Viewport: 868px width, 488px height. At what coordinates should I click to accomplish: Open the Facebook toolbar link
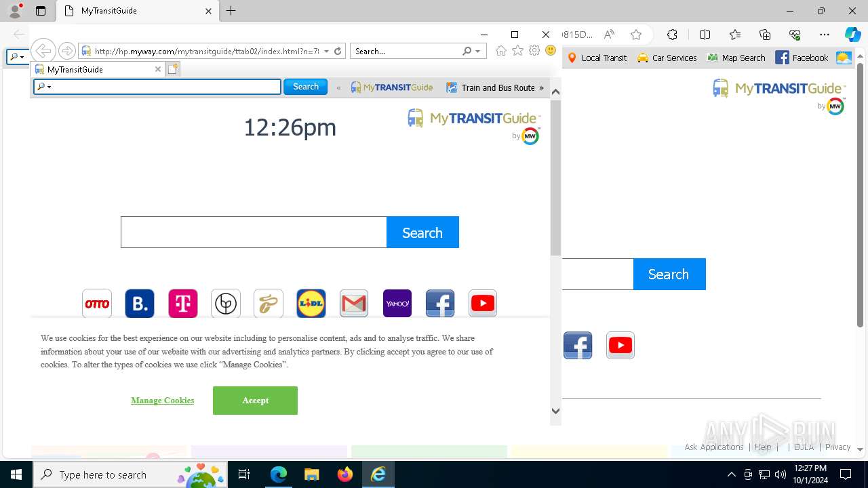[x=802, y=58]
